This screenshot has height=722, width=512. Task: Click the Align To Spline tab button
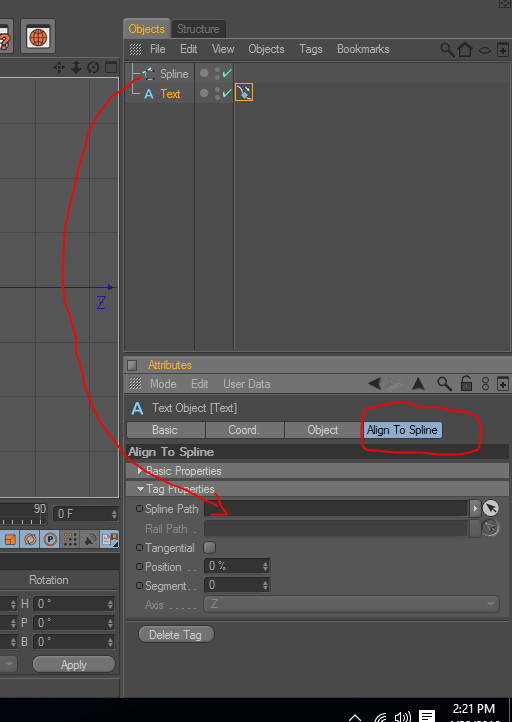[x=402, y=430]
